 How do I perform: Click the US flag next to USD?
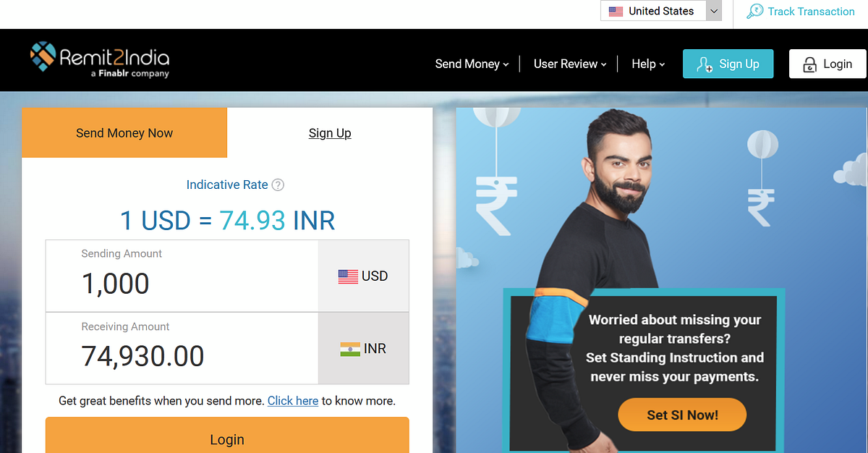(348, 276)
